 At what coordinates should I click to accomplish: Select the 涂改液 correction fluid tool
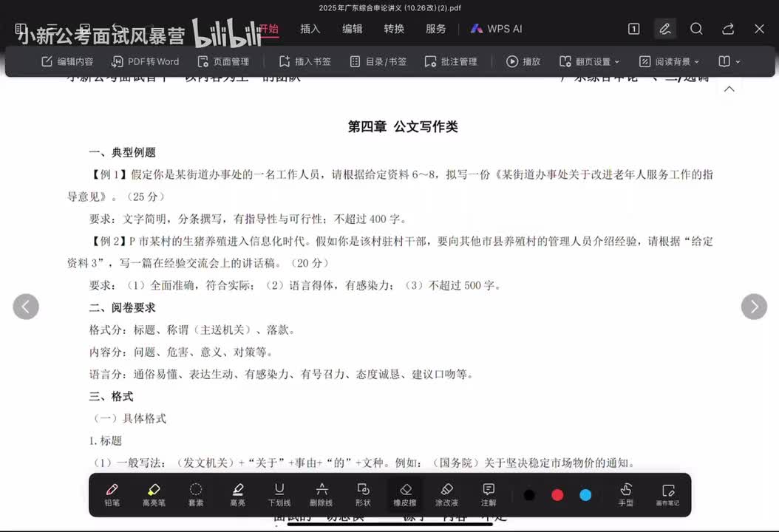click(446, 495)
